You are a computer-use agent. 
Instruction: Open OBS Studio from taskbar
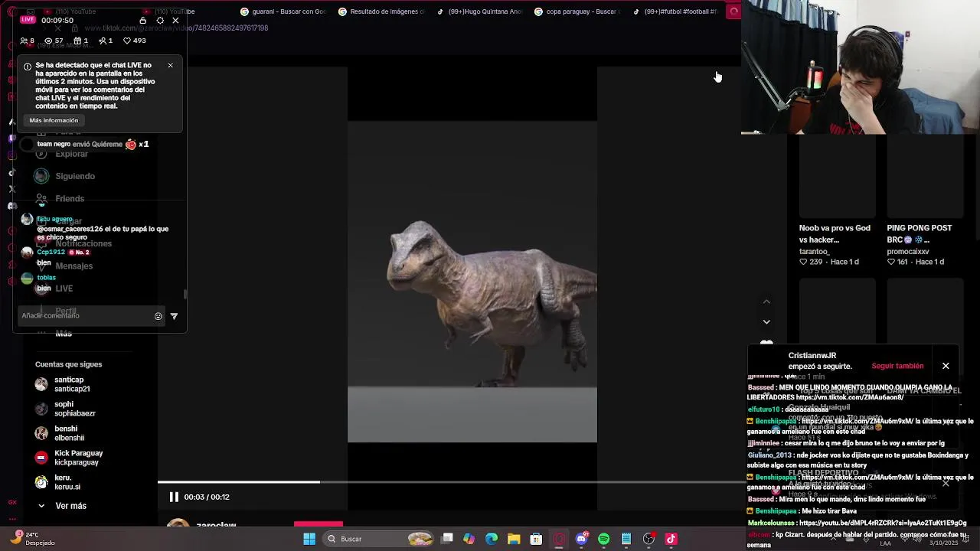(648, 539)
